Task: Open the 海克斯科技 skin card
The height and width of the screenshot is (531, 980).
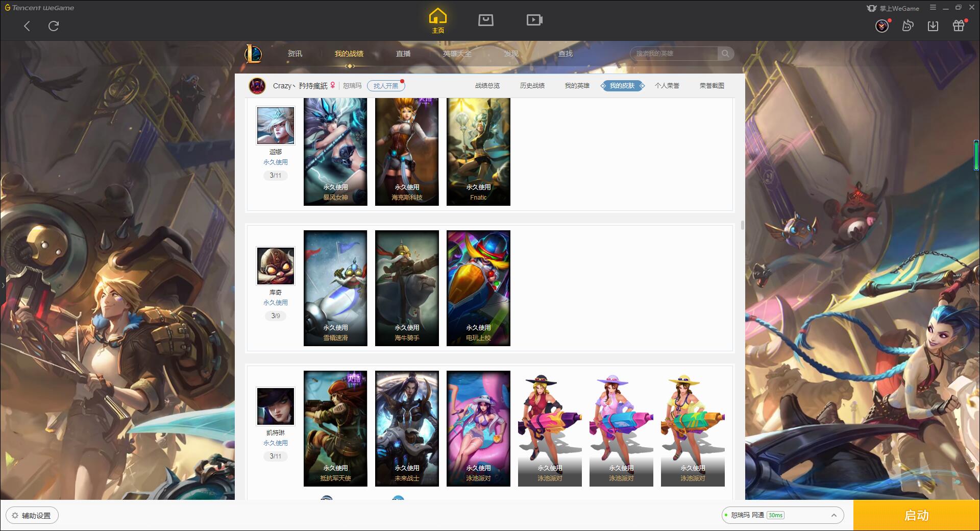Action: (x=407, y=152)
